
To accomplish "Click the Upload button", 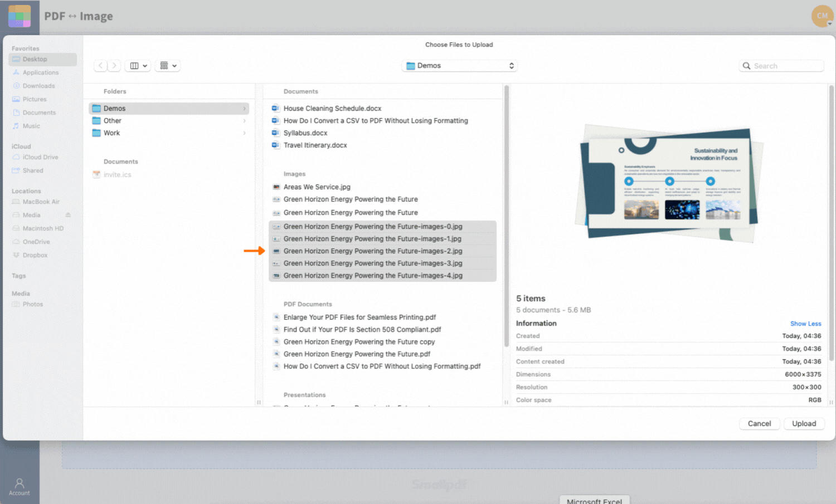I will pyautogui.click(x=804, y=423).
